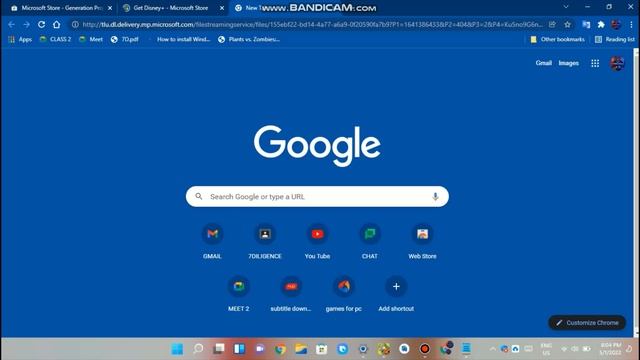The width and height of the screenshot is (640, 360).
Task: Click the Google search box
Action: pos(317,196)
